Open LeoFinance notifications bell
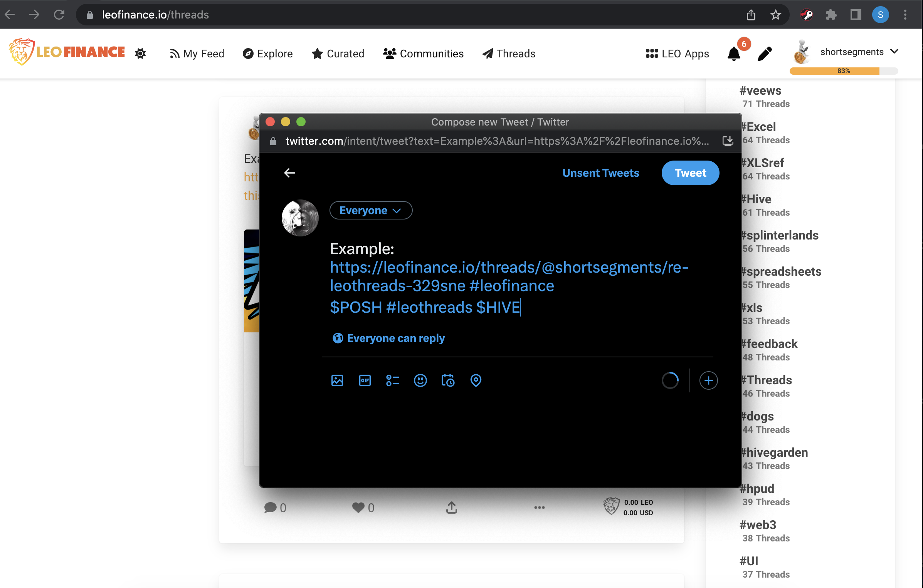 pos(734,54)
